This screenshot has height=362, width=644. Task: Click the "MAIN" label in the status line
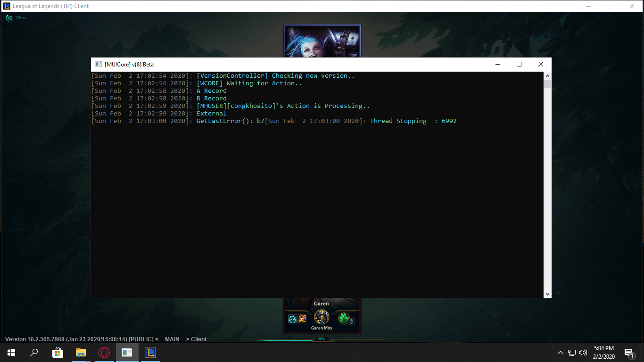(x=172, y=339)
